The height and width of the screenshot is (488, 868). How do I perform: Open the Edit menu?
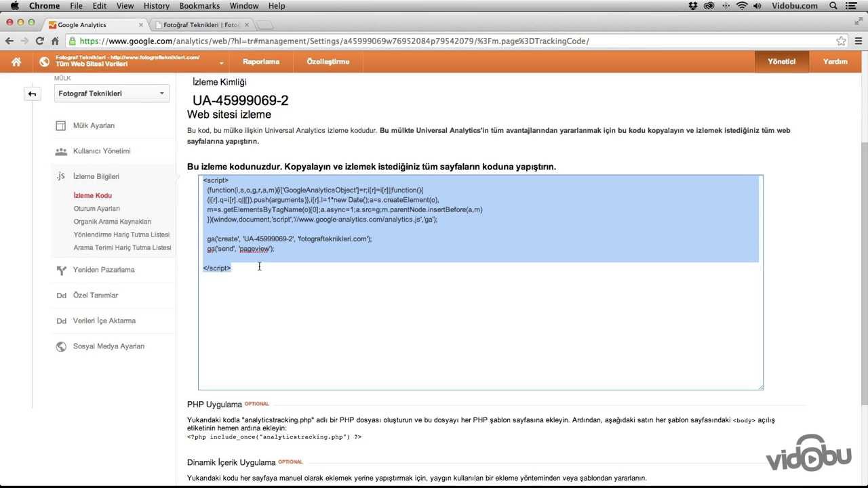click(x=99, y=6)
